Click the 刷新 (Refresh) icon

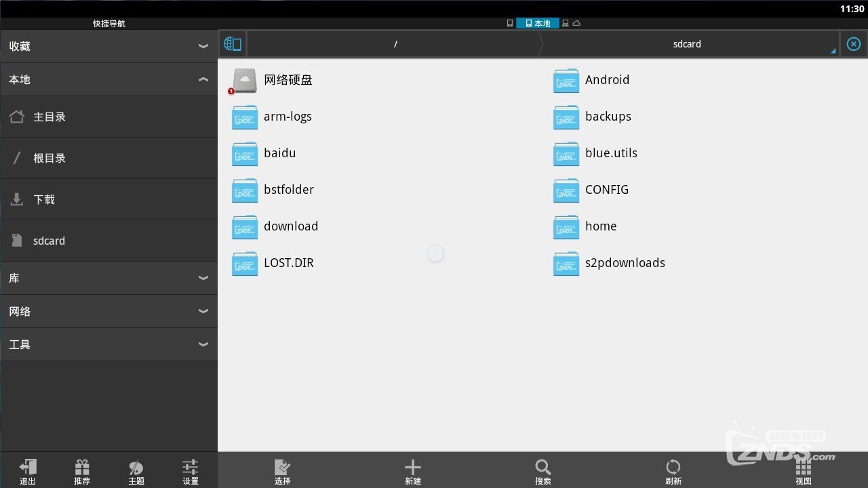coord(673,471)
